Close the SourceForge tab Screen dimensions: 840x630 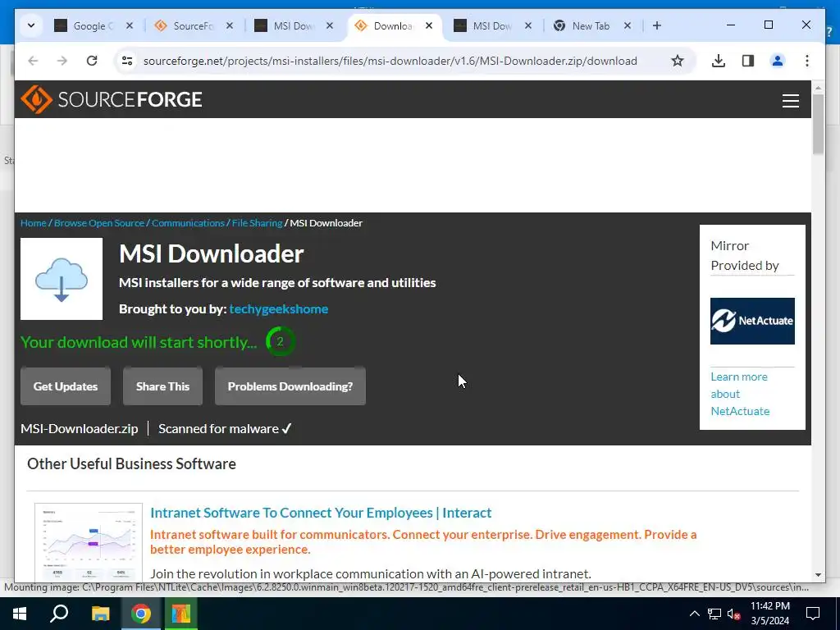tap(230, 25)
